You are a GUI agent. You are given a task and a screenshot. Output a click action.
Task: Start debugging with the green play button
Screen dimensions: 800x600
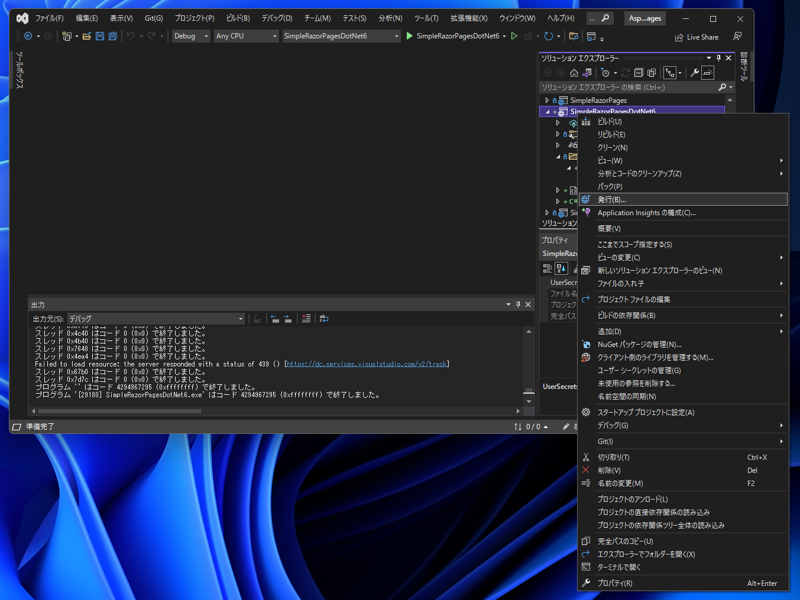coord(409,36)
